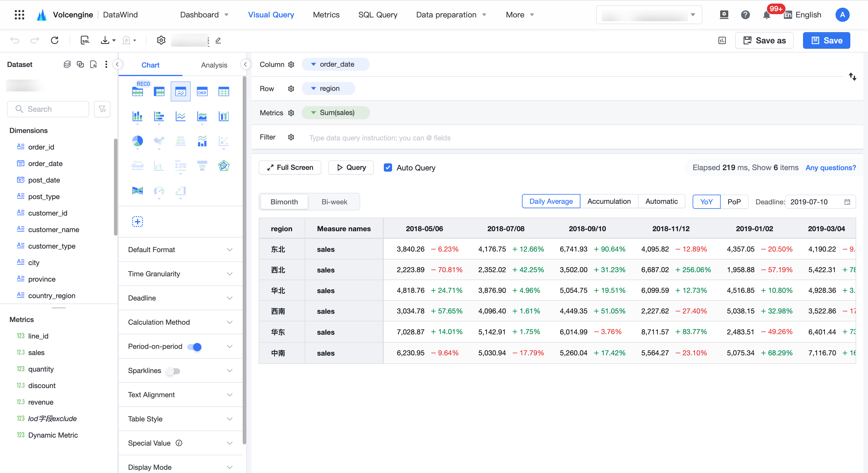Image resolution: width=868 pixels, height=473 pixels.
Task: Open the SQL view icon
Action: coord(85,40)
